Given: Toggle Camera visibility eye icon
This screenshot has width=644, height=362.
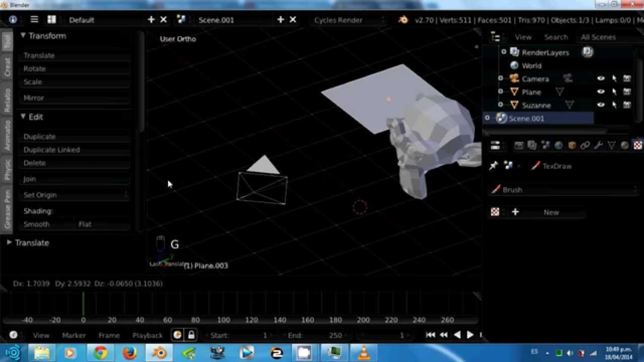Looking at the screenshot, I should [x=601, y=78].
